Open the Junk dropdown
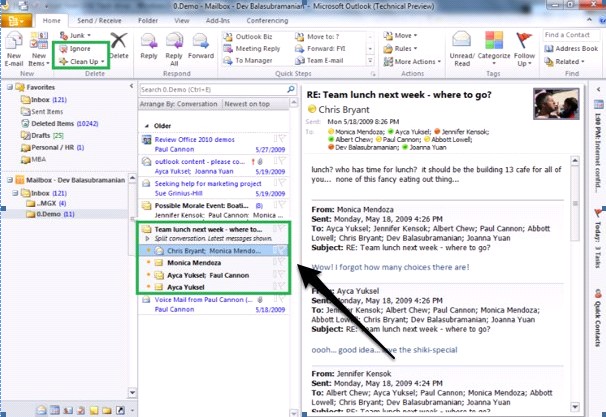 (x=76, y=36)
